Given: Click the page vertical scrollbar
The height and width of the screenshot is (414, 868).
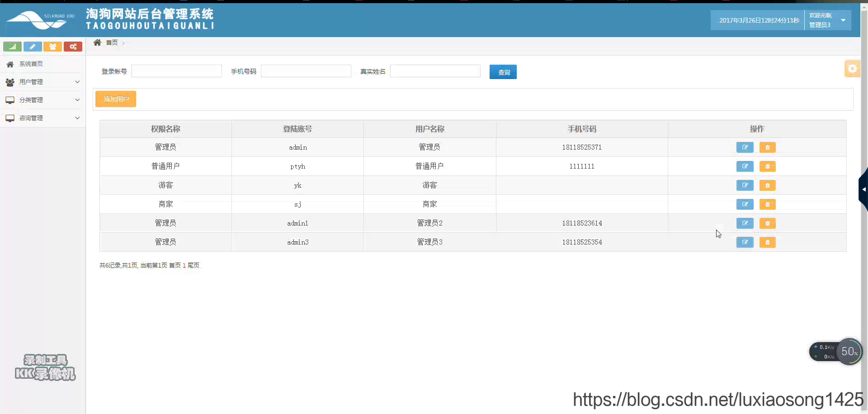Looking at the screenshot, I should coord(864,208).
